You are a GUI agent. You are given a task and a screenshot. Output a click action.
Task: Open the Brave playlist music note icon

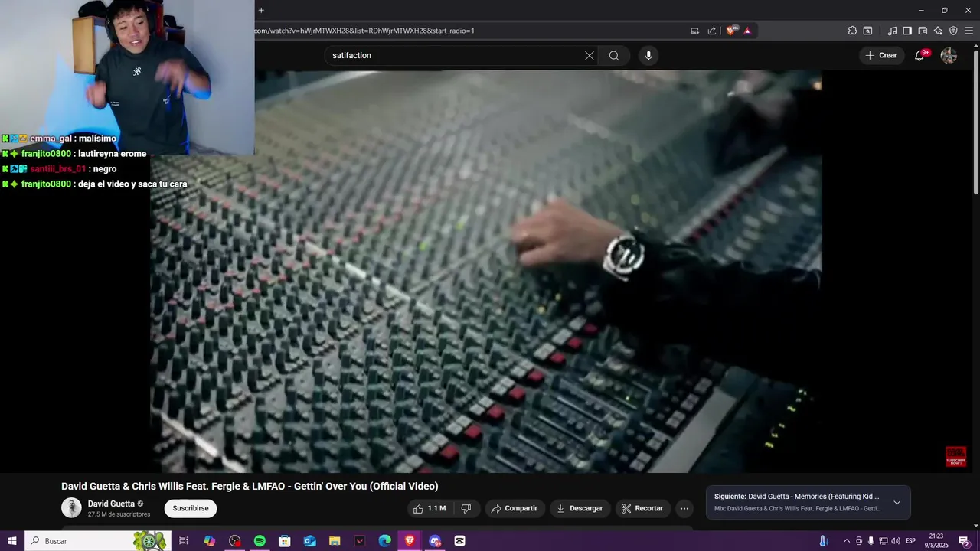coord(892,31)
